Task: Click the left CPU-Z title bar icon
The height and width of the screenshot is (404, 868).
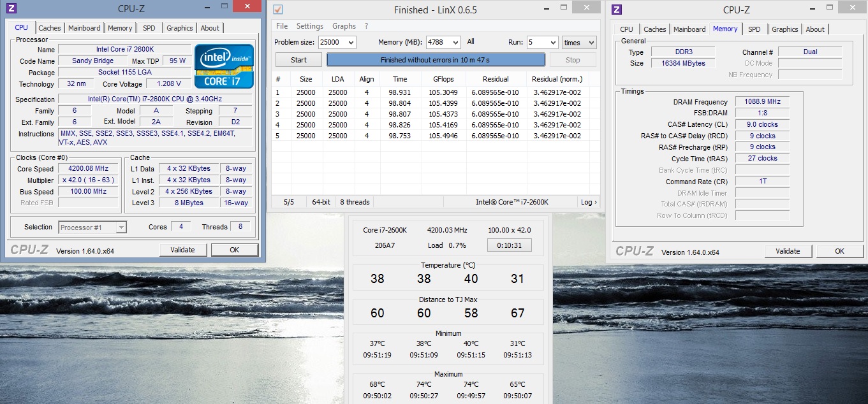Action: click(x=11, y=8)
